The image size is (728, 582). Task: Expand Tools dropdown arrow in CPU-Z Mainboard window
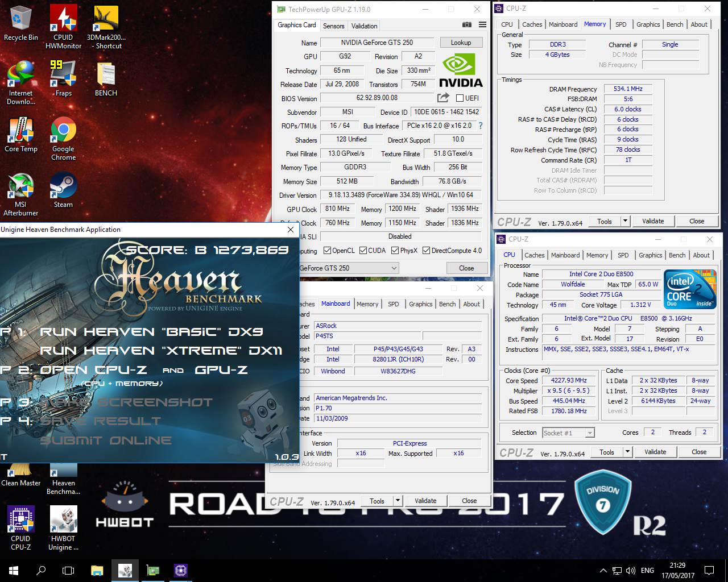pos(398,501)
